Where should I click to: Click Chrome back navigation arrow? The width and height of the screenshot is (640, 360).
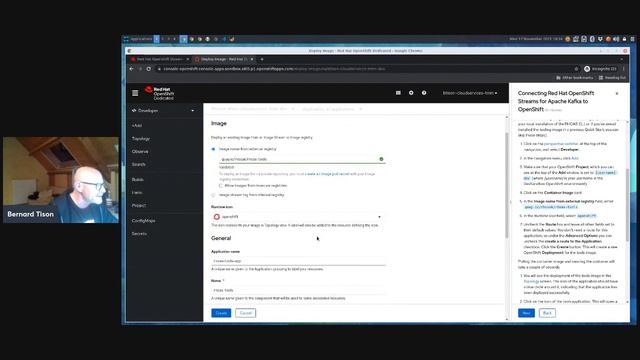131,69
